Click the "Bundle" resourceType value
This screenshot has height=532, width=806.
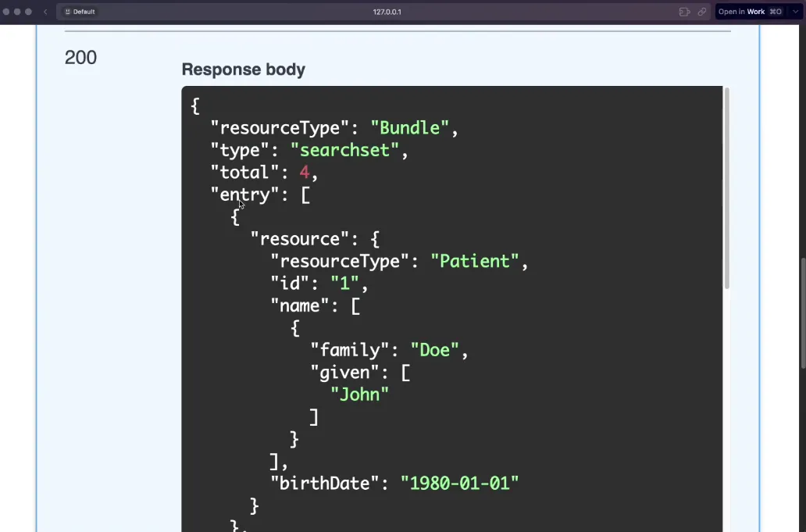coord(409,128)
